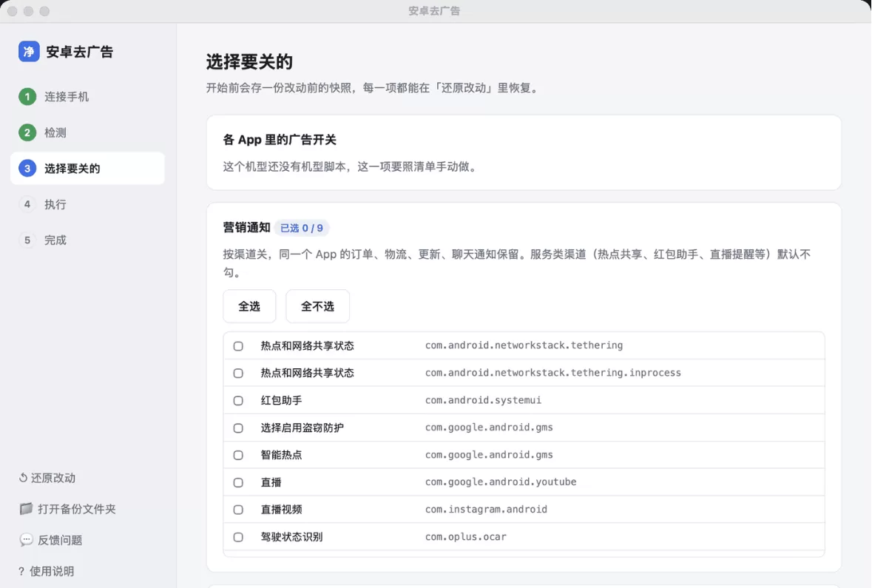Click com.instagram.android package name
The width and height of the screenshot is (872, 588).
486,509
